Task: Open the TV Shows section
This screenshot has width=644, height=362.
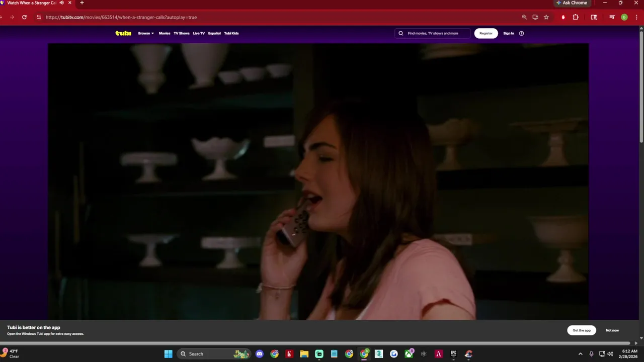Action: tap(182, 33)
